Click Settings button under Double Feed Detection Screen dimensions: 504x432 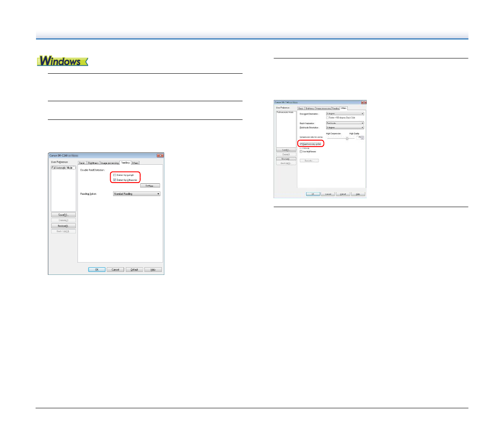(150, 186)
